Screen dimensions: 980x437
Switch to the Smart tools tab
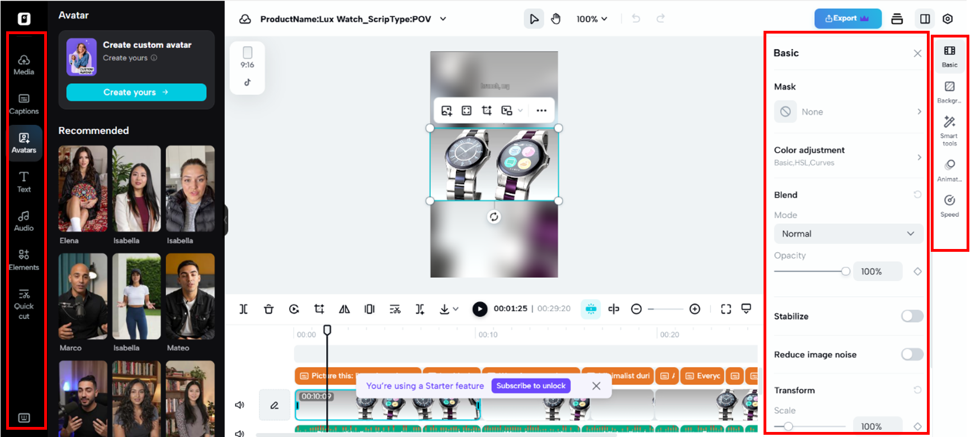point(950,131)
